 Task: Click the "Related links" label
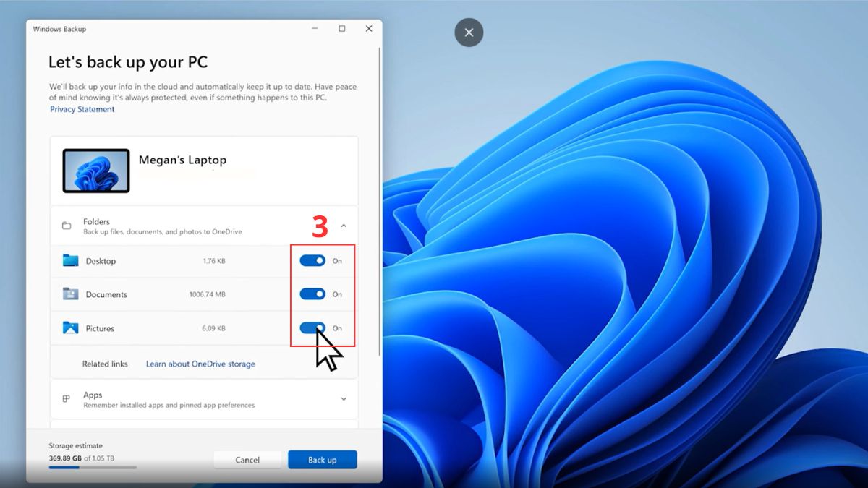click(105, 364)
